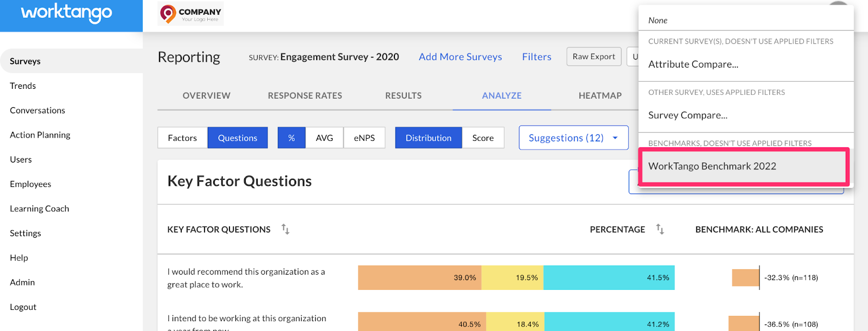
Task: Click the yellow 18.4% bar segment
Action: click(515, 322)
